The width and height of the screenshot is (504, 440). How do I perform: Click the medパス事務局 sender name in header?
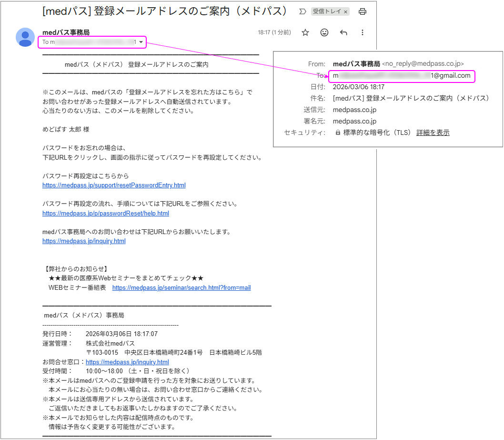click(66, 32)
